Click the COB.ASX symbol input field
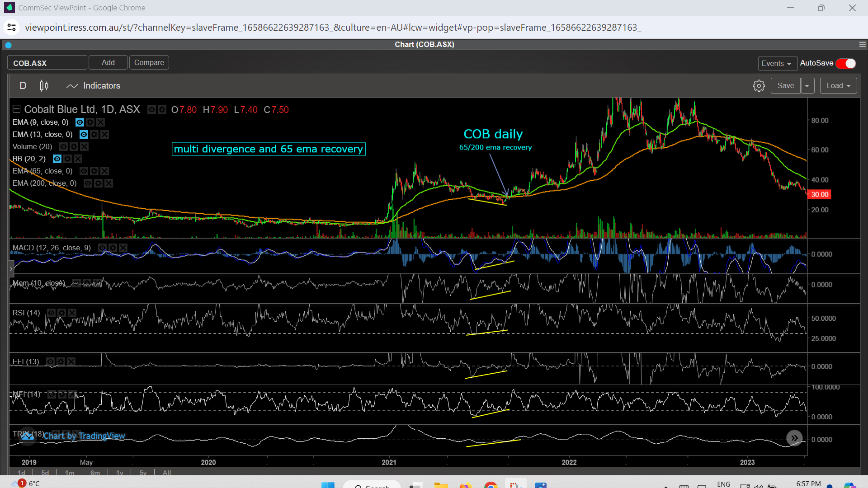 pyautogui.click(x=47, y=63)
